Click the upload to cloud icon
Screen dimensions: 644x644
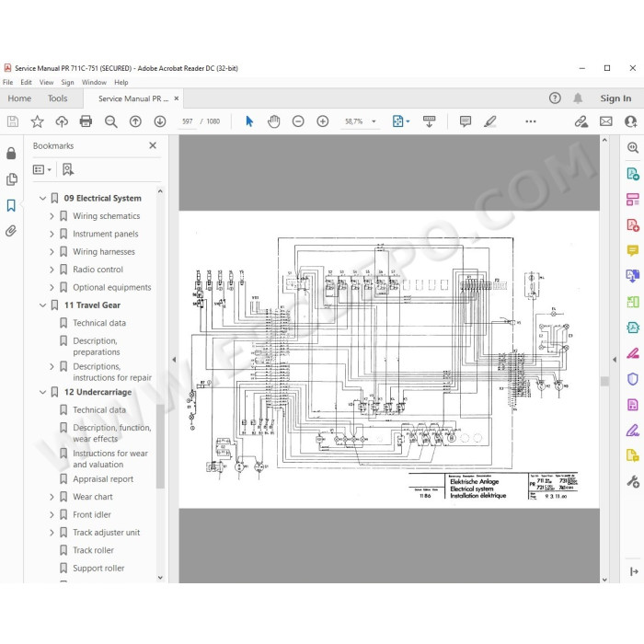[x=62, y=121]
